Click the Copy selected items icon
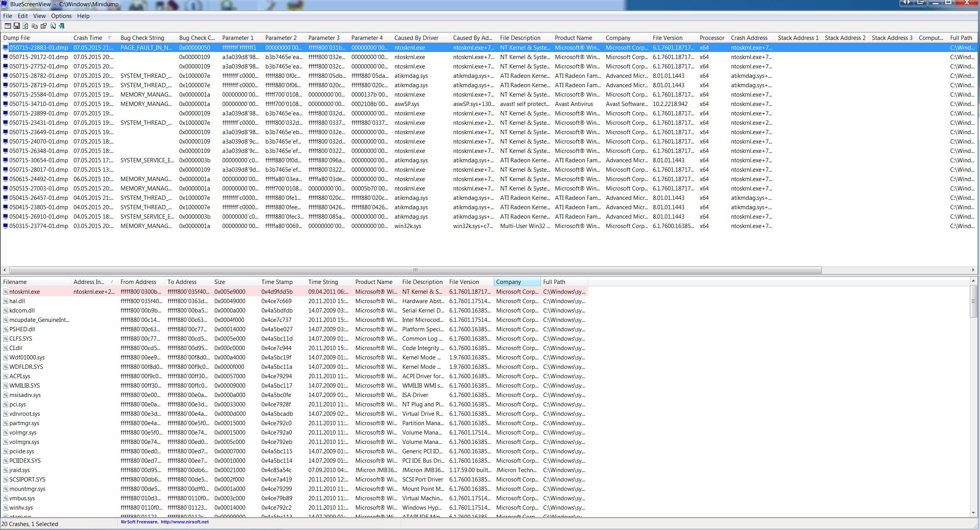Screen dimensions: 980x530 (x=34, y=26)
